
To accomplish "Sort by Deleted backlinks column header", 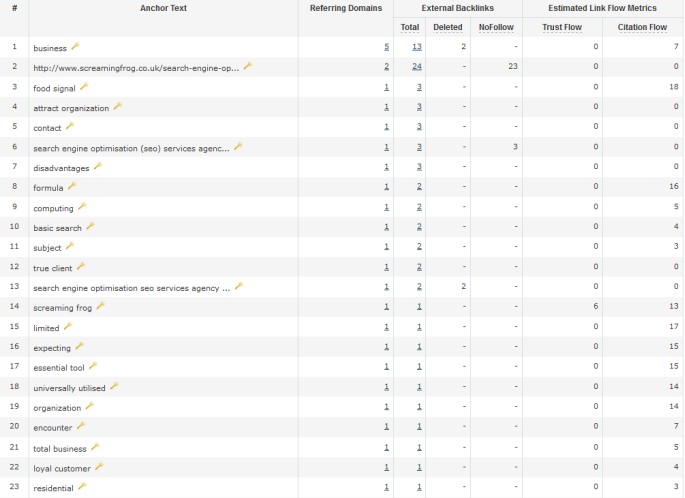I will point(449,27).
